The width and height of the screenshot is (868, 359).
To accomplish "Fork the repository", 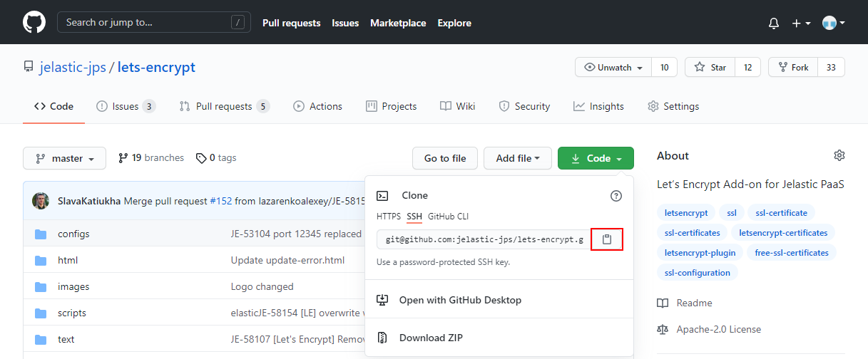I will click(792, 67).
